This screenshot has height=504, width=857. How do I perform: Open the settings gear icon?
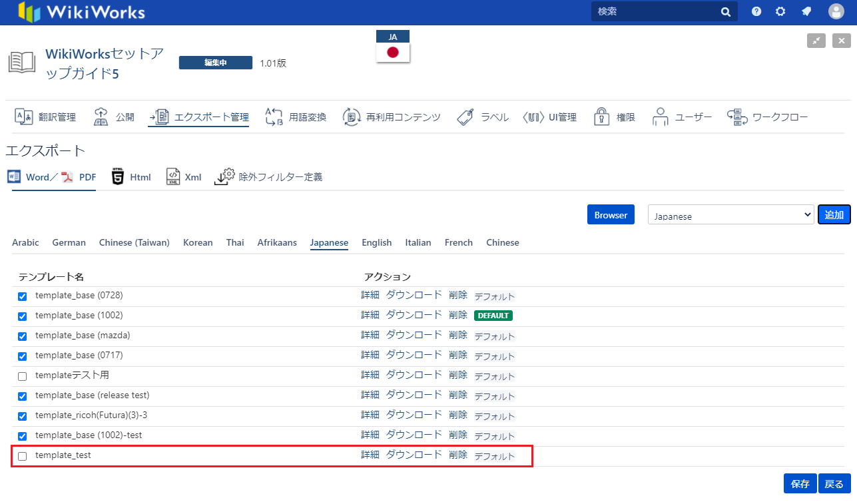[780, 12]
